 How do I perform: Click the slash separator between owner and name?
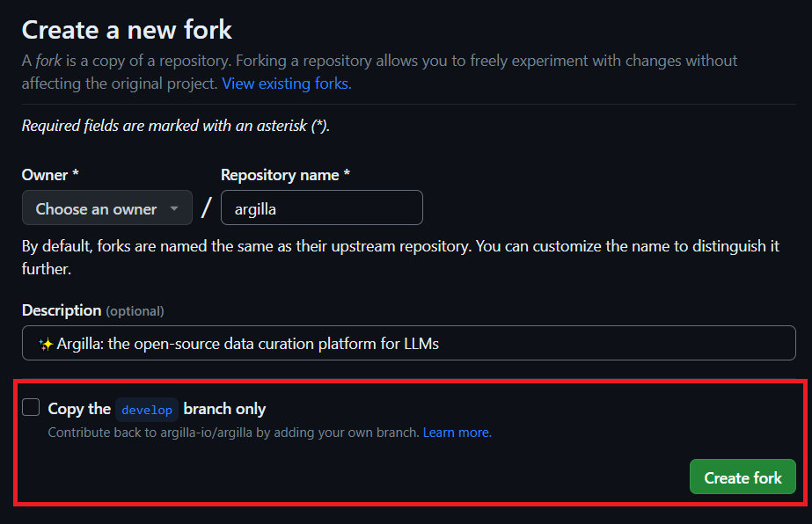tap(207, 208)
